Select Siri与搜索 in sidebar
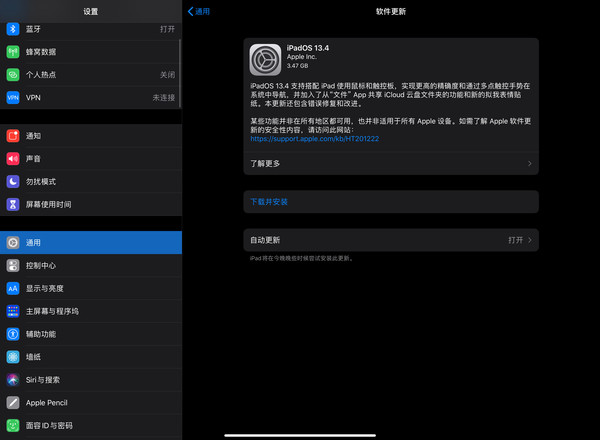 click(x=91, y=380)
